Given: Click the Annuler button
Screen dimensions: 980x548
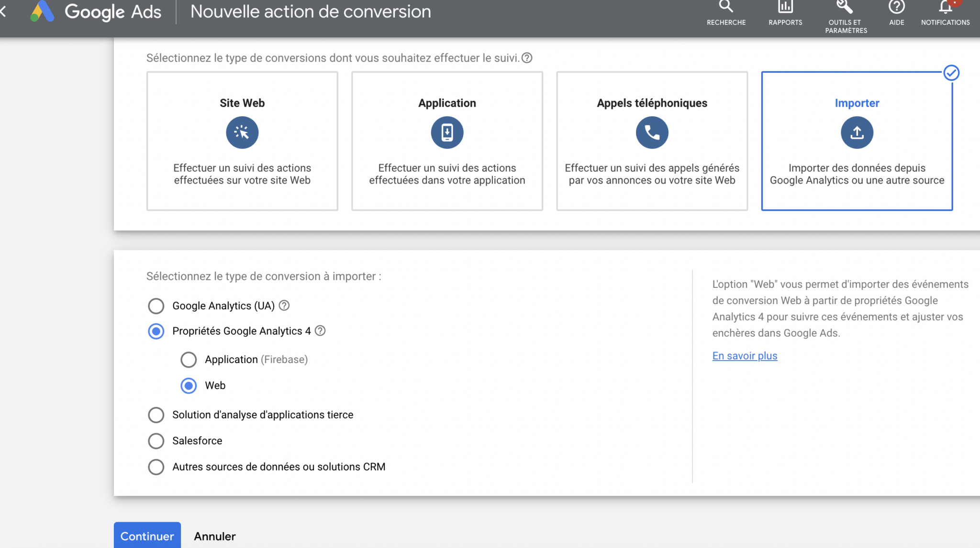Looking at the screenshot, I should coord(215,536).
